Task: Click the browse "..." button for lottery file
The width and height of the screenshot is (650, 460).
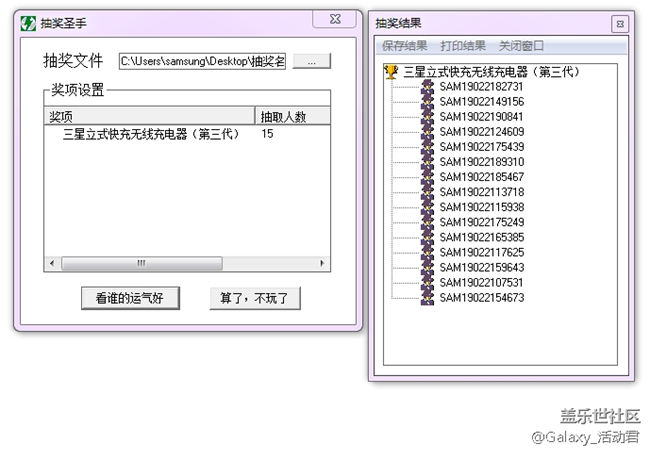Action: (x=312, y=62)
